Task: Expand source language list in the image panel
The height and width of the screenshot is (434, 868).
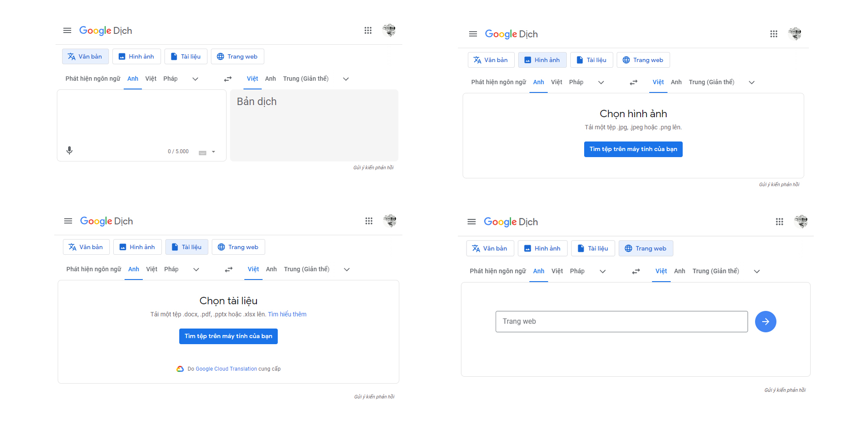Action: (601, 82)
